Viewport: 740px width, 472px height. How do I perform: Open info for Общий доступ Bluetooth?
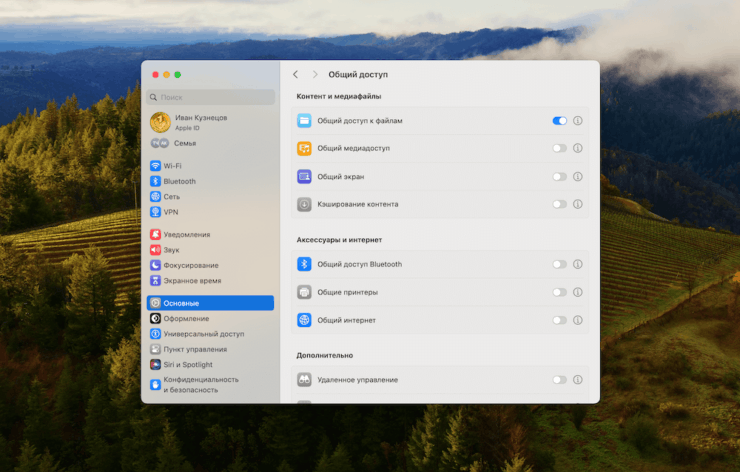(578, 264)
